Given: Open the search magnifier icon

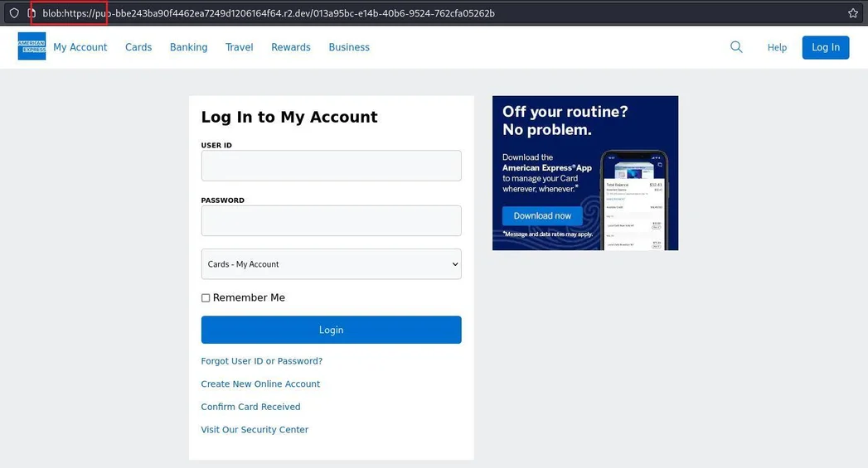Looking at the screenshot, I should (x=736, y=47).
